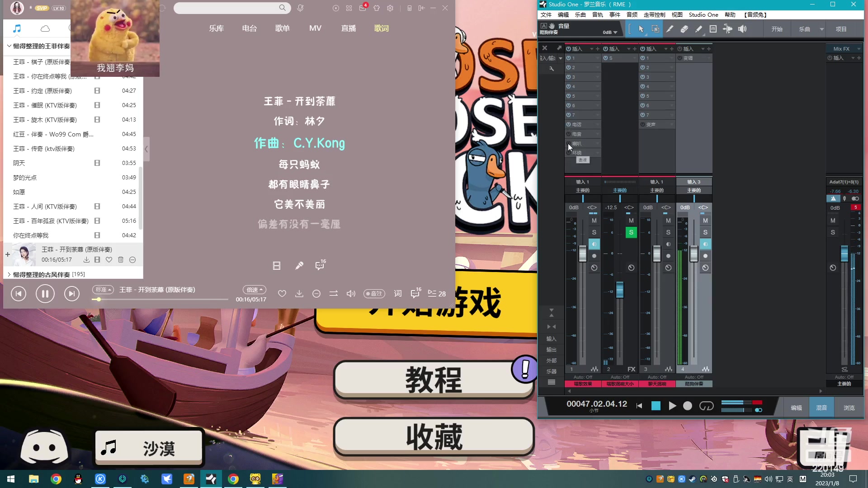Image resolution: width=868 pixels, height=488 pixels.
Task: Toggle the 电话 insert power button
Action: click(569, 124)
